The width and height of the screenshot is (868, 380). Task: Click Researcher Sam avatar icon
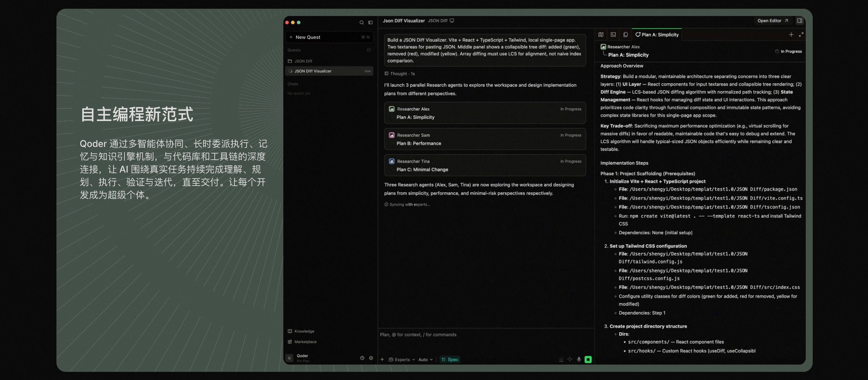392,135
